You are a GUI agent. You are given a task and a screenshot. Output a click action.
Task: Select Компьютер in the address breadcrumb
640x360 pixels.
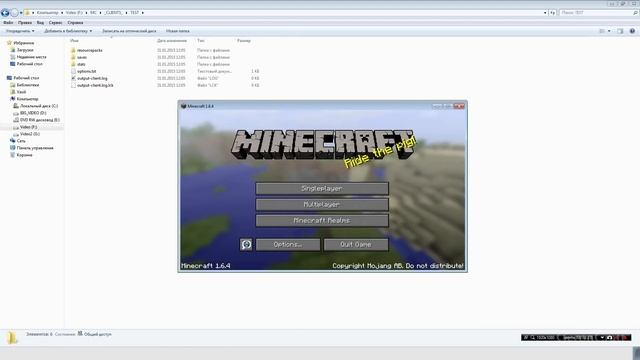tap(47, 13)
